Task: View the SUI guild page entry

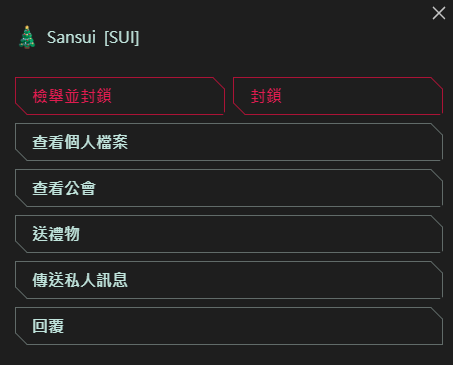Action: pos(229,188)
